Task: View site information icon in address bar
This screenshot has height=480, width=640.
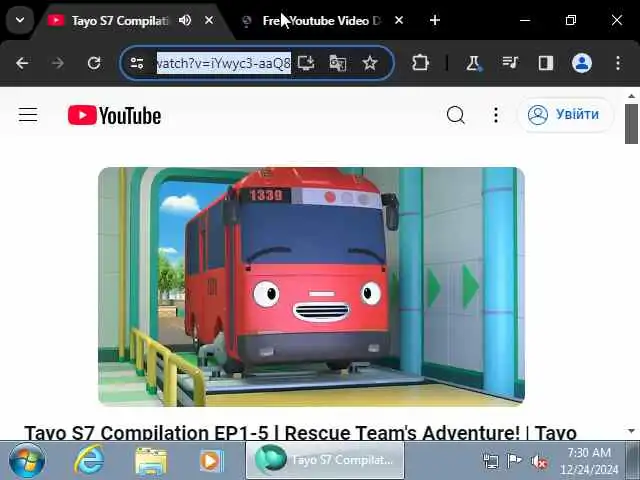Action: tap(137, 63)
